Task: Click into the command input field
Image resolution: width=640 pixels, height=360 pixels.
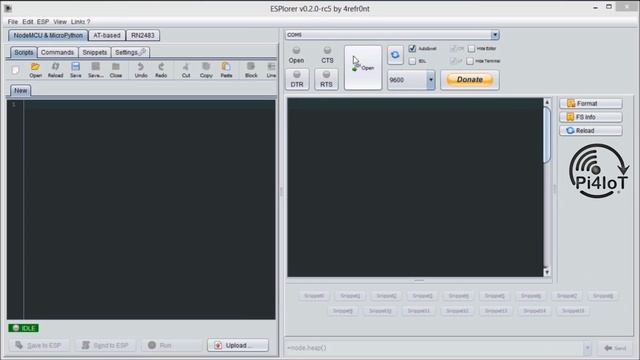Action: (x=435, y=348)
